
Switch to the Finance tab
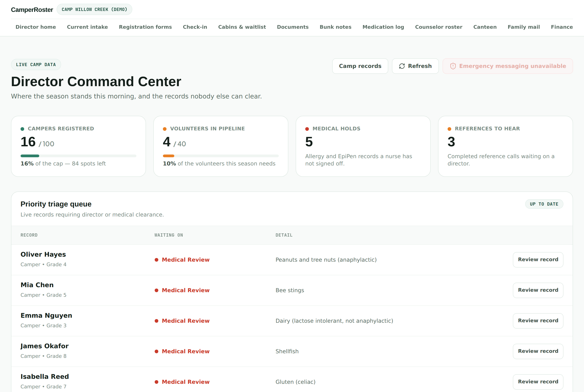click(x=562, y=27)
